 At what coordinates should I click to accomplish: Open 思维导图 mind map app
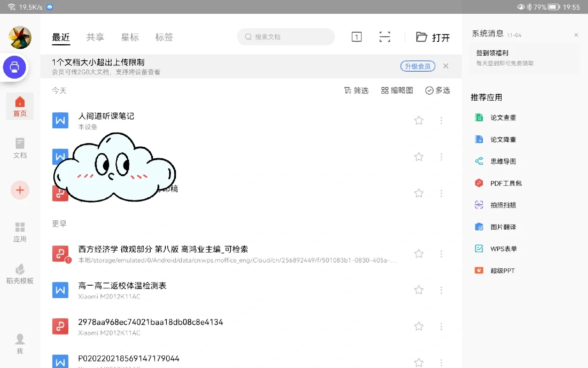click(x=496, y=161)
